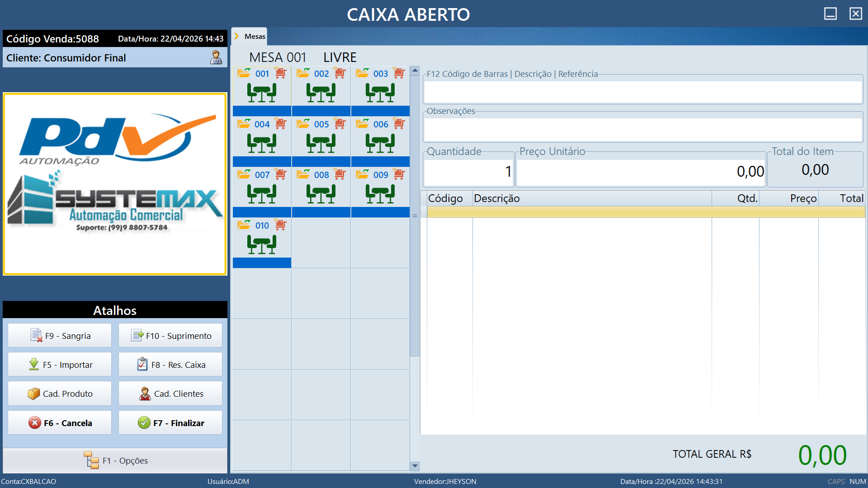Open Cad. Clientes registration
The image size is (868, 488).
(x=170, y=394)
